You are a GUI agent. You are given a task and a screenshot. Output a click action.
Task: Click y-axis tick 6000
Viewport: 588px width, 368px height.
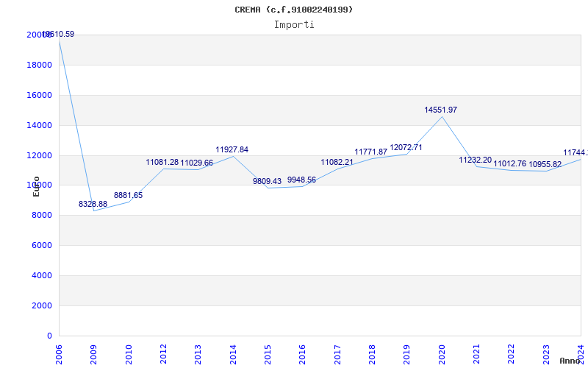coord(41,245)
